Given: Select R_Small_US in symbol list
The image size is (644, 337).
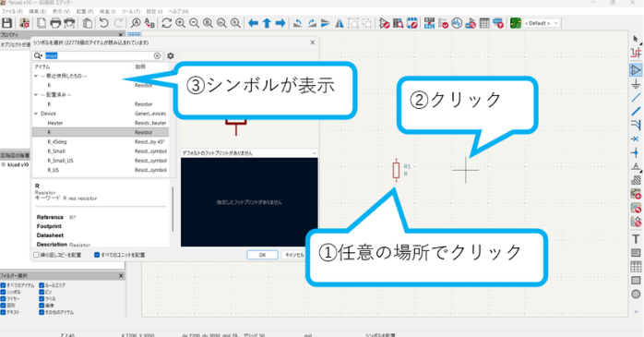Looking at the screenshot, I should pyautogui.click(x=60, y=161).
